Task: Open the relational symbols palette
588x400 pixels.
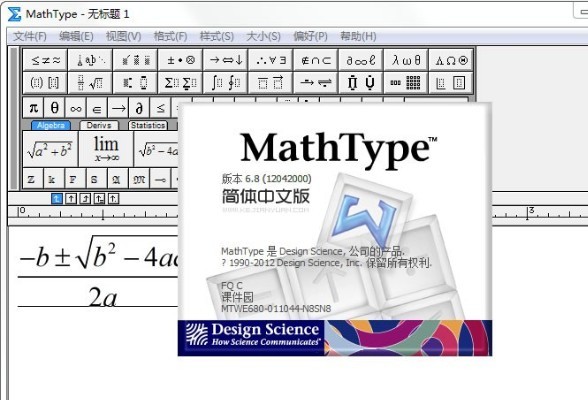Action: click(x=45, y=60)
